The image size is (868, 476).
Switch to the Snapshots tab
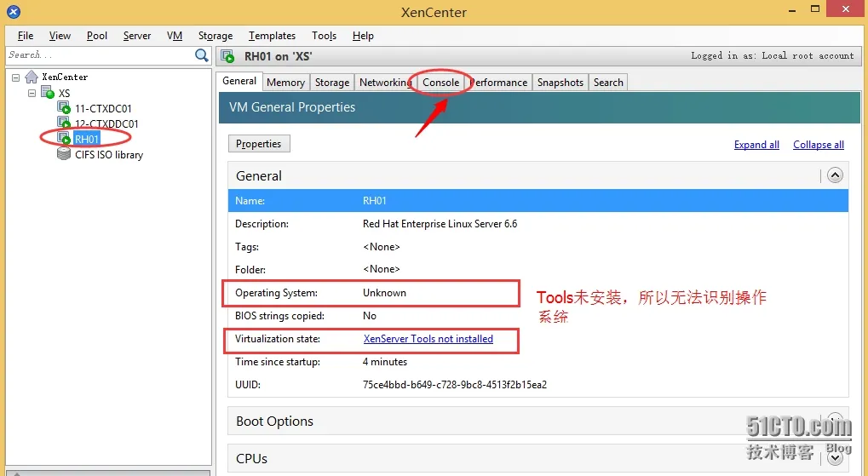pos(560,83)
